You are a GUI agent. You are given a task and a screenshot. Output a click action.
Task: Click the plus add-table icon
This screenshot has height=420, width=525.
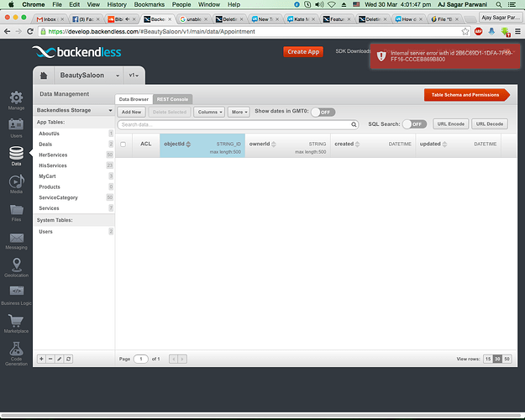point(41,359)
